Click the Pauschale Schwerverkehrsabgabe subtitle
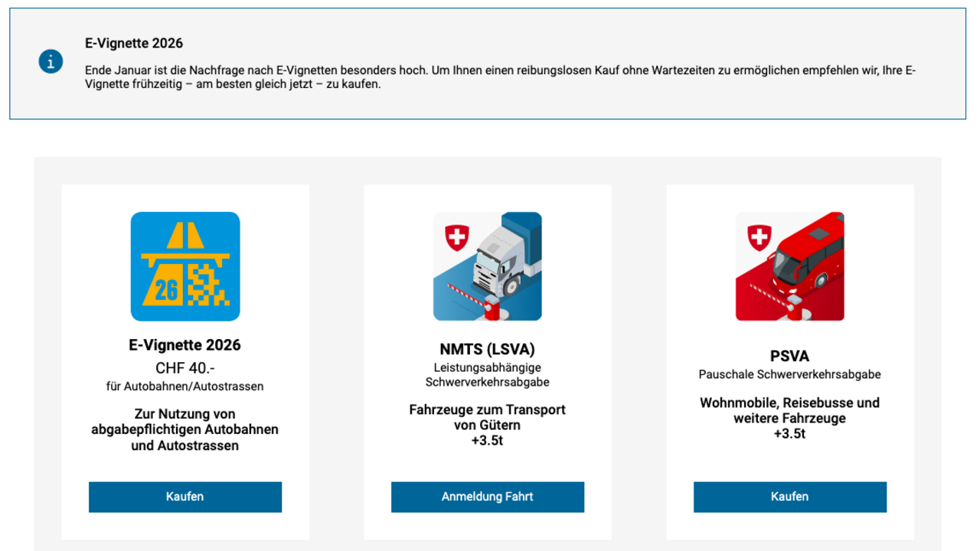Screen dimensions: 980x551 [789, 374]
